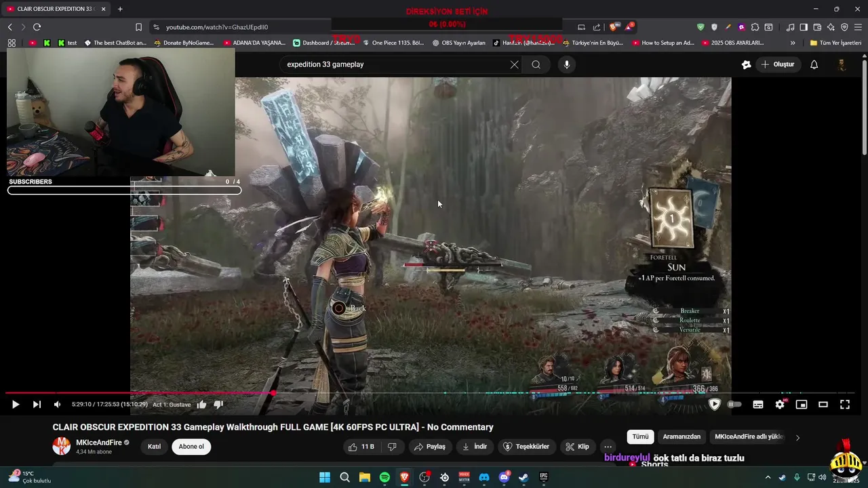Open the Brave Shields lion icon
868x488 pixels.
pyautogui.click(x=614, y=27)
